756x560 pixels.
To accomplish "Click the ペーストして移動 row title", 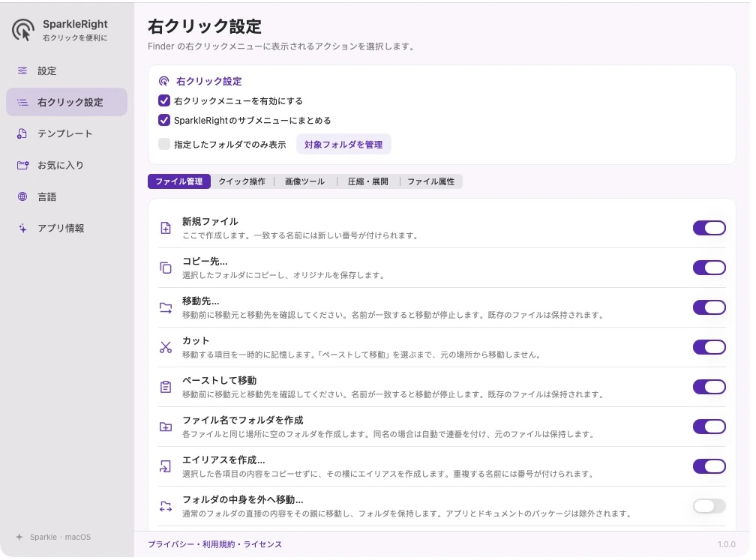I will [x=219, y=381].
